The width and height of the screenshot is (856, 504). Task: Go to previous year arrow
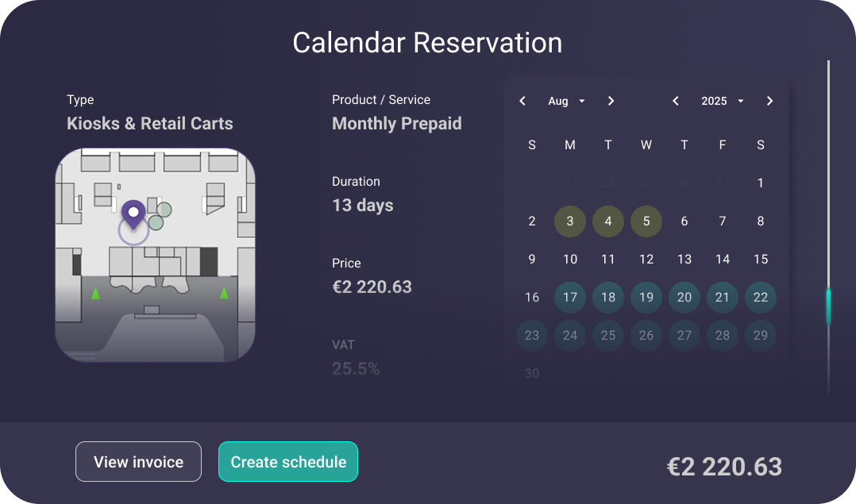(676, 101)
